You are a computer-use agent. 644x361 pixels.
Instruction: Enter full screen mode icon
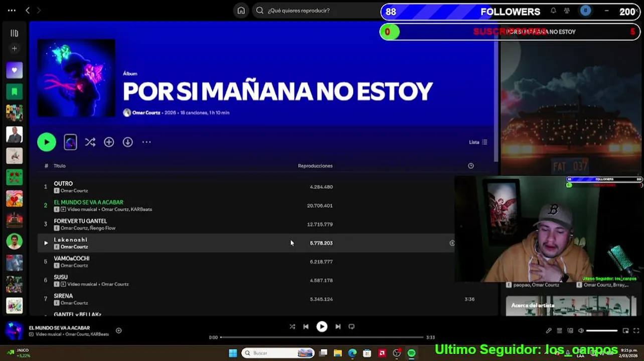coord(636,331)
